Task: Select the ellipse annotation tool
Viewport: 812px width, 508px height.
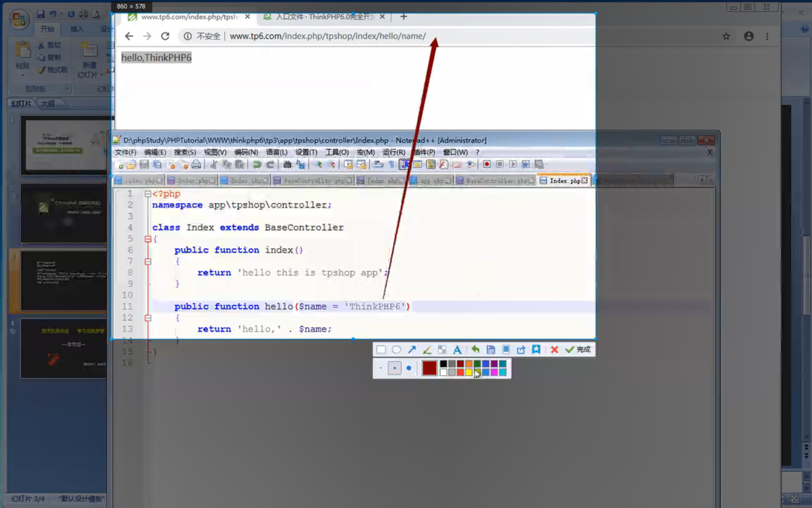Action: click(x=396, y=349)
